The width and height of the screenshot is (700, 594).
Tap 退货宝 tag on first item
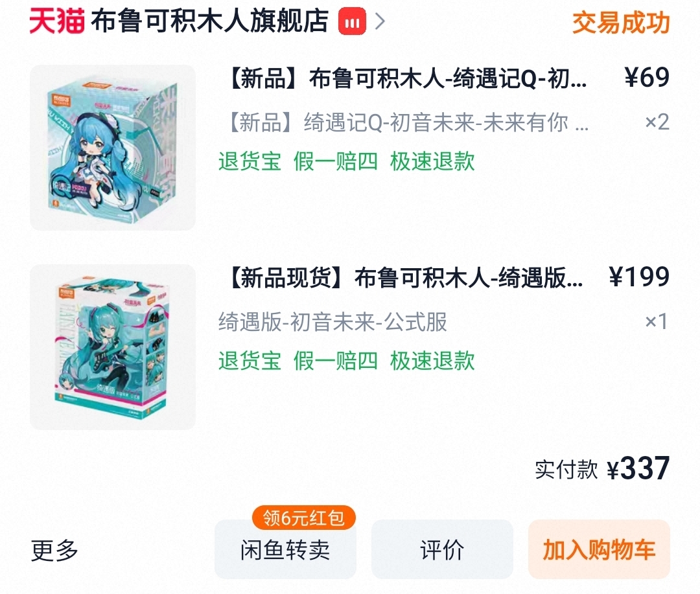(x=250, y=161)
